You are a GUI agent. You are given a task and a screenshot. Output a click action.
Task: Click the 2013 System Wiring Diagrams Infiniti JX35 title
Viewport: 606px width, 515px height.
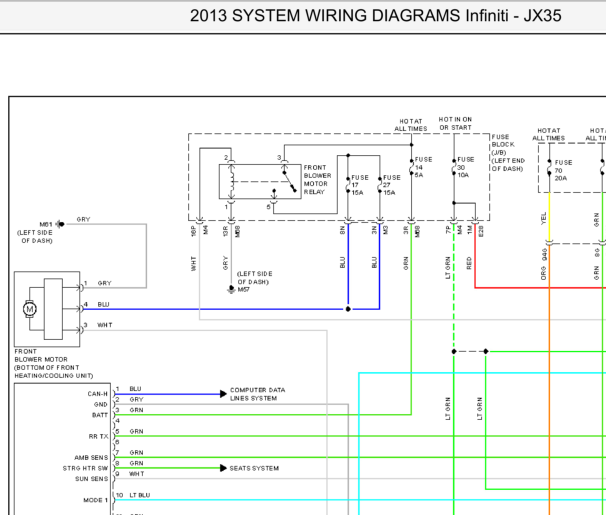(376, 16)
